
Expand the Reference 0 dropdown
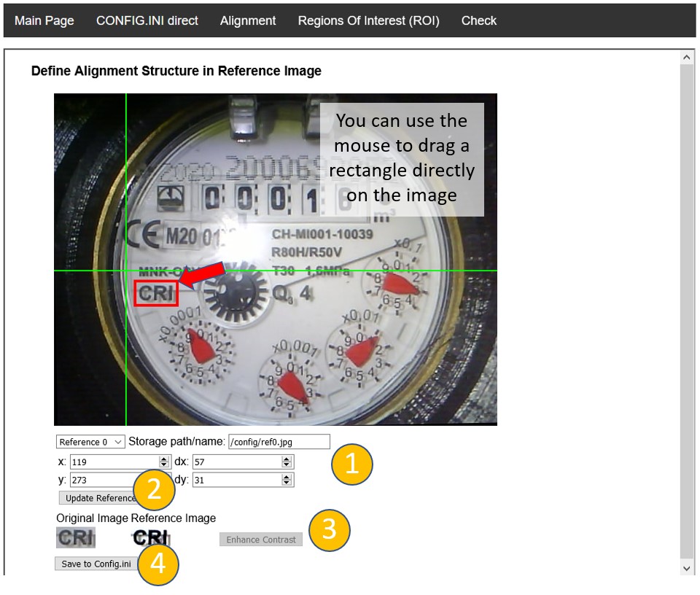click(x=90, y=442)
